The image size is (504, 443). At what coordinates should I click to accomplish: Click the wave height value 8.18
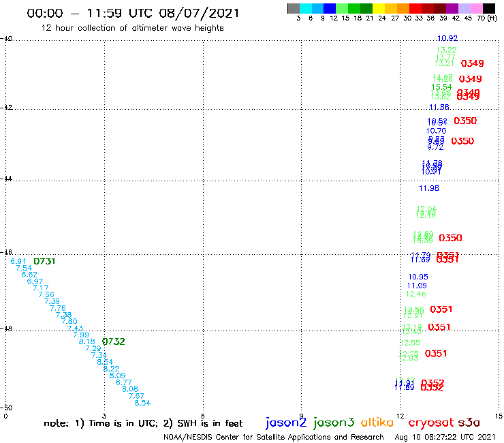click(87, 341)
